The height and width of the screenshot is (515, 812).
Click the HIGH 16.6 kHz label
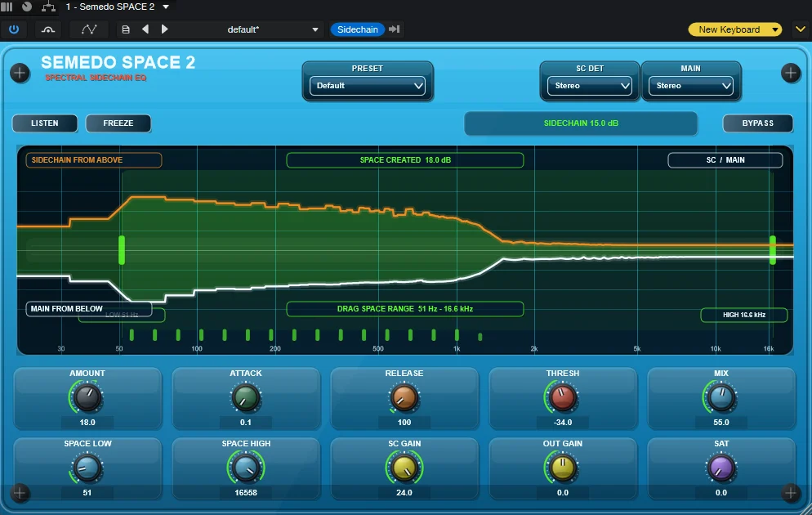(x=743, y=315)
